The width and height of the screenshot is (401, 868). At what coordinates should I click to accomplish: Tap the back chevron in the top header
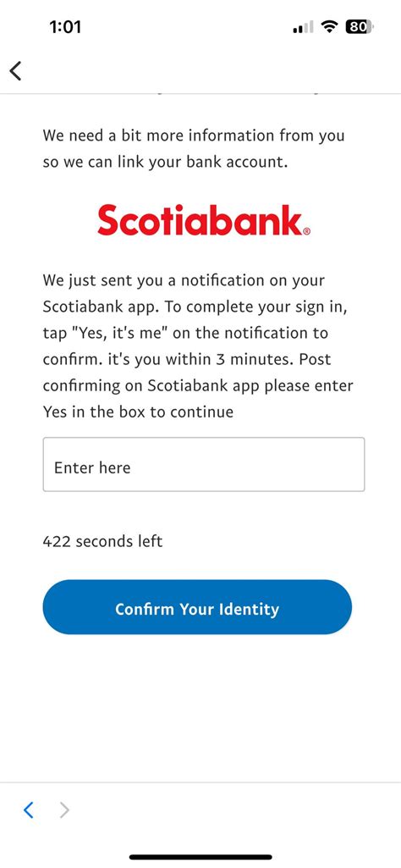(x=15, y=70)
